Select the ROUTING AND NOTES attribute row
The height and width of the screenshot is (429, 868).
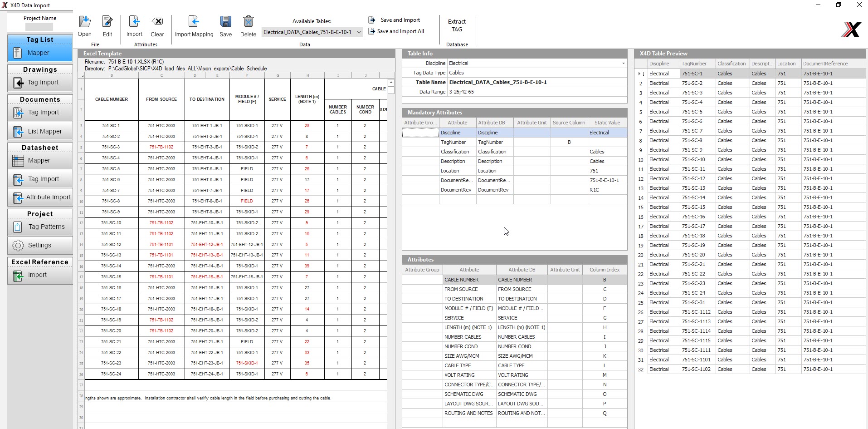tap(515, 413)
